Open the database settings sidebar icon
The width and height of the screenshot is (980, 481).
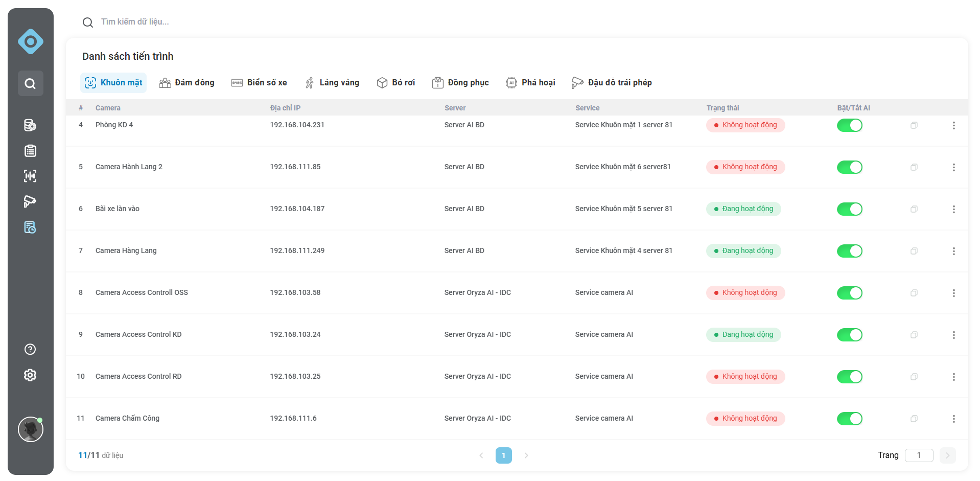pos(30,125)
